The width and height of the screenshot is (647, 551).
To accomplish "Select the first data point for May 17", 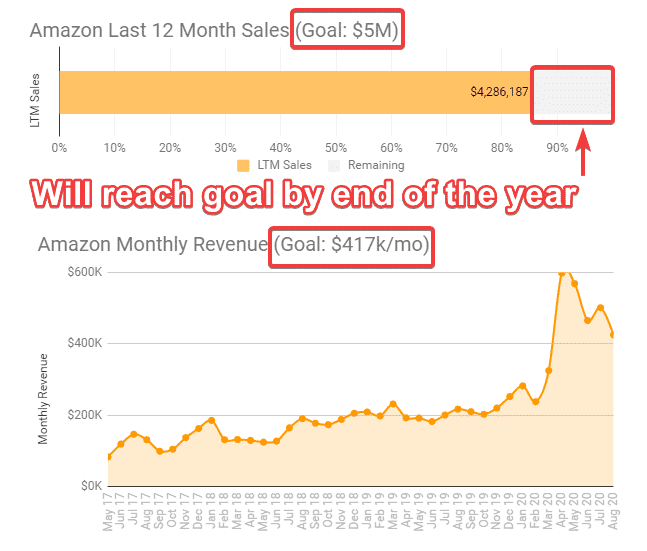I will (108, 457).
